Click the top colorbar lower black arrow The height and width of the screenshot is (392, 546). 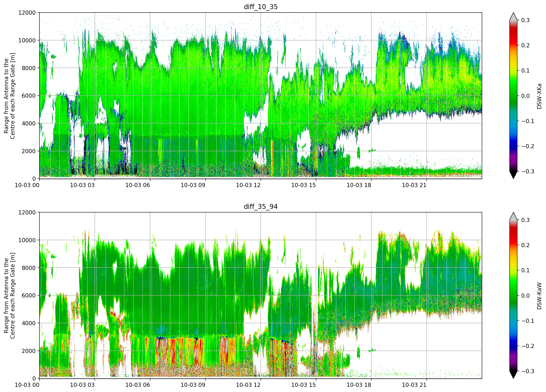513,175
